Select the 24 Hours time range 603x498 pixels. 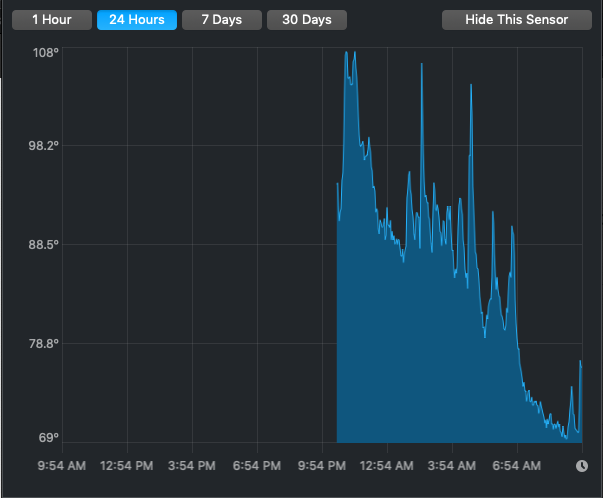137,20
